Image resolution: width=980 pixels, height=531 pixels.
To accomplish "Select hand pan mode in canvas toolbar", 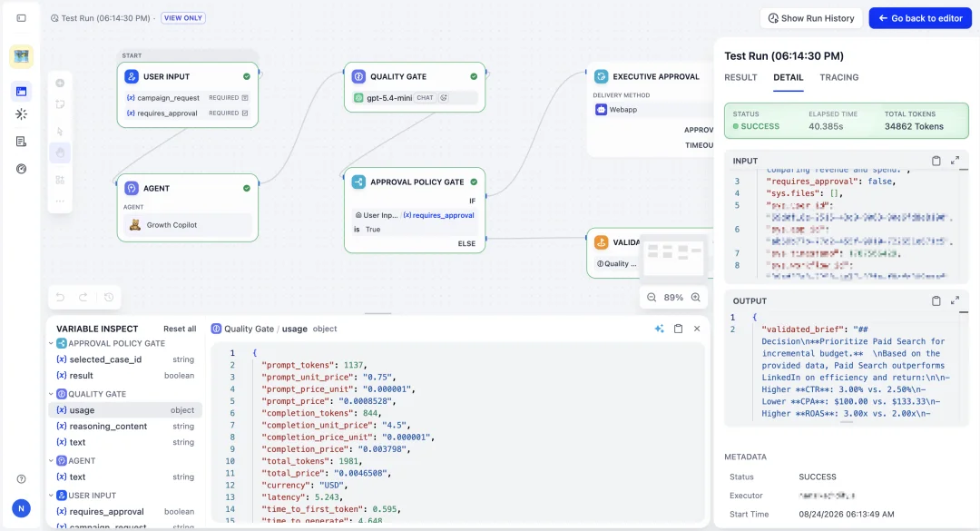I will coord(60,152).
